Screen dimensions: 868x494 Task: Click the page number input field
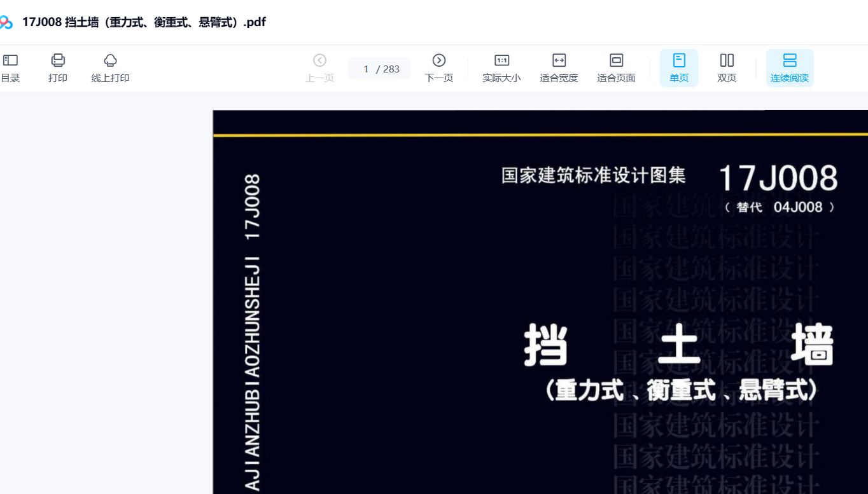tap(366, 69)
